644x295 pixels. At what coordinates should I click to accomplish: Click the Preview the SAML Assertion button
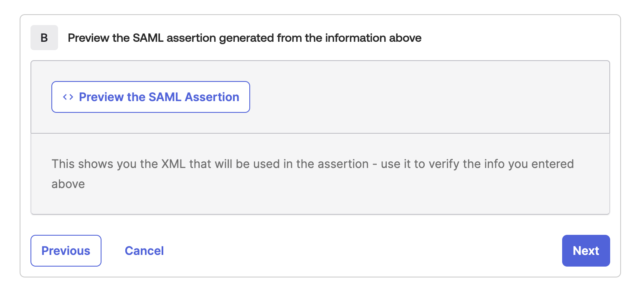tap(150, 97)
